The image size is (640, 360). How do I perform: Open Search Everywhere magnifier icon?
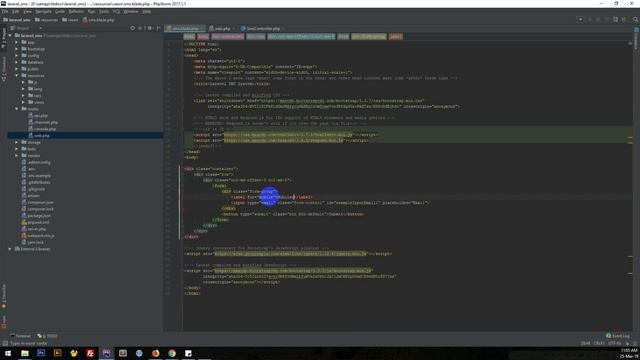click(x=635, y=20)
